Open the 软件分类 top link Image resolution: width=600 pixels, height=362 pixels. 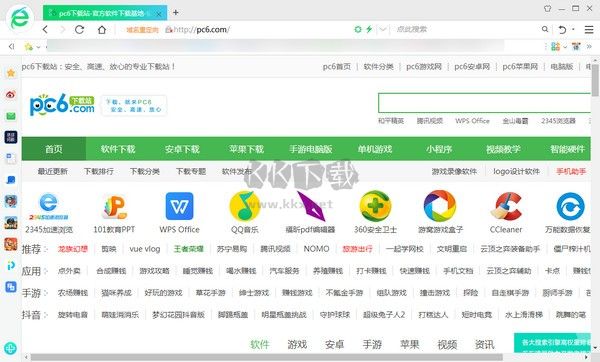click(x=378, y=67)
